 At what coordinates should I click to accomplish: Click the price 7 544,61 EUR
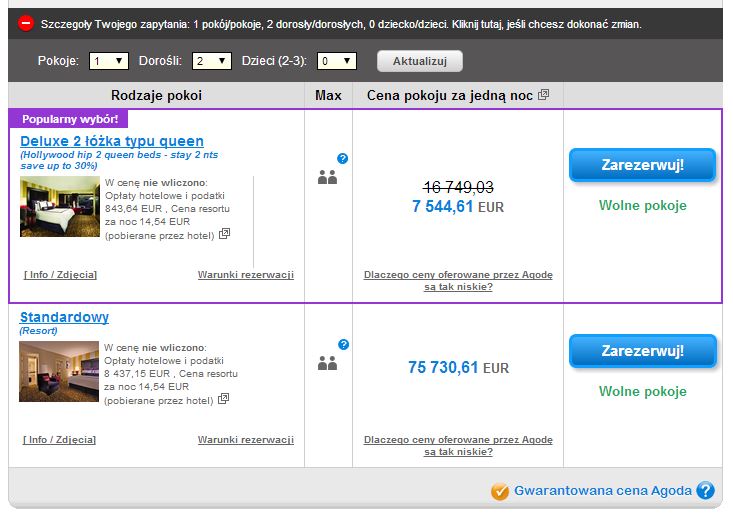pos(458,206)
